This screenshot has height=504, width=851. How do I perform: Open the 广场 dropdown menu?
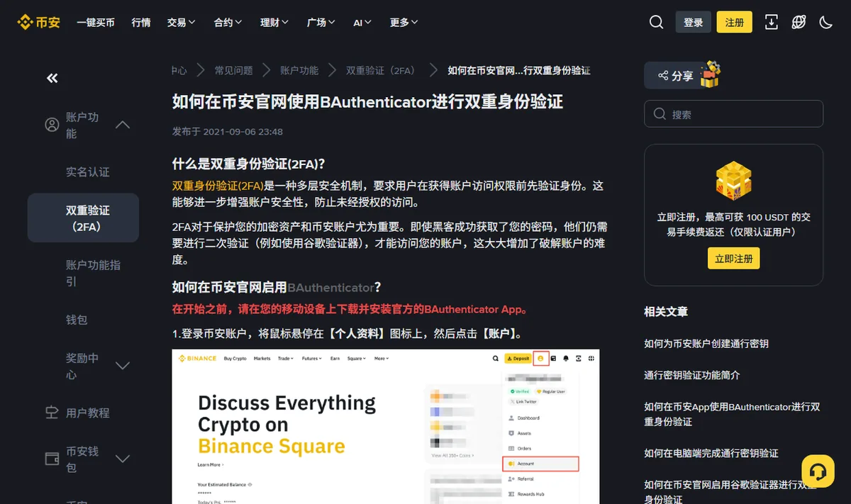click(x=321, y=23)
